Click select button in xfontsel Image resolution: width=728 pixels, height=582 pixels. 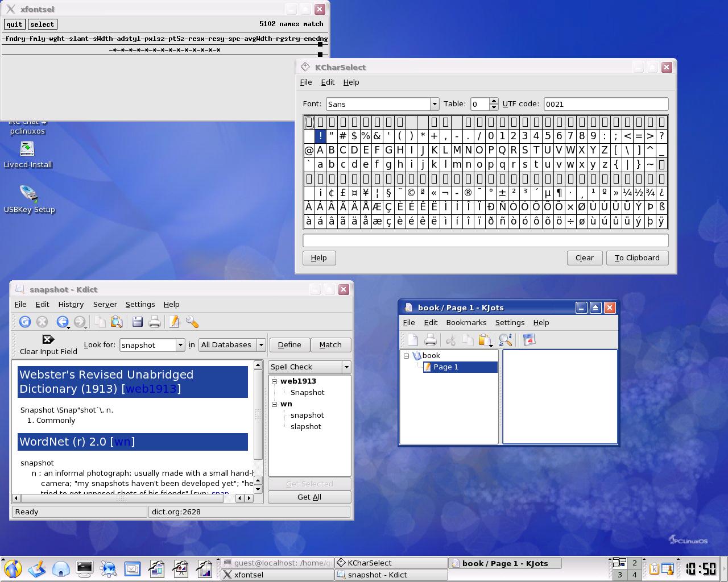[x=42, y=24]
